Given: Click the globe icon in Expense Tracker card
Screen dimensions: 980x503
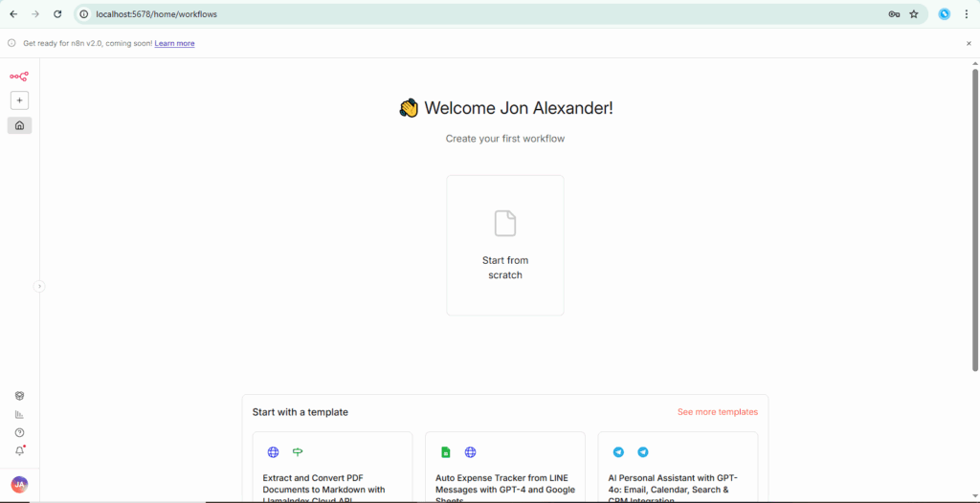Looking at the screenshot, I should (471, 452).
